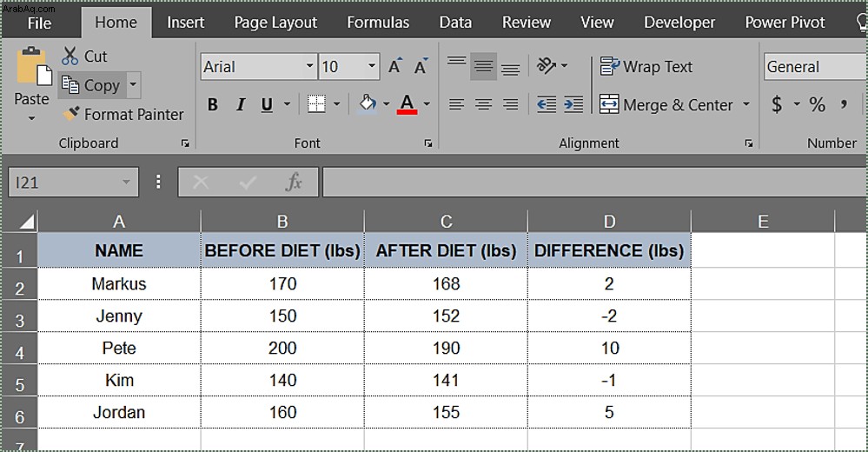Click the Format Painter brush icon
Screen dimensions: 868x452
tap(70, 114)
